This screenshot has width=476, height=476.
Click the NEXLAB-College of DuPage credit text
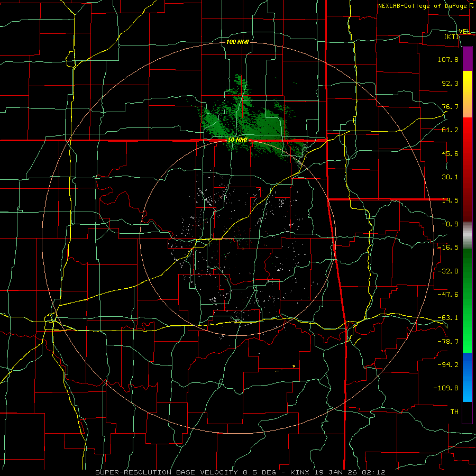426,6
